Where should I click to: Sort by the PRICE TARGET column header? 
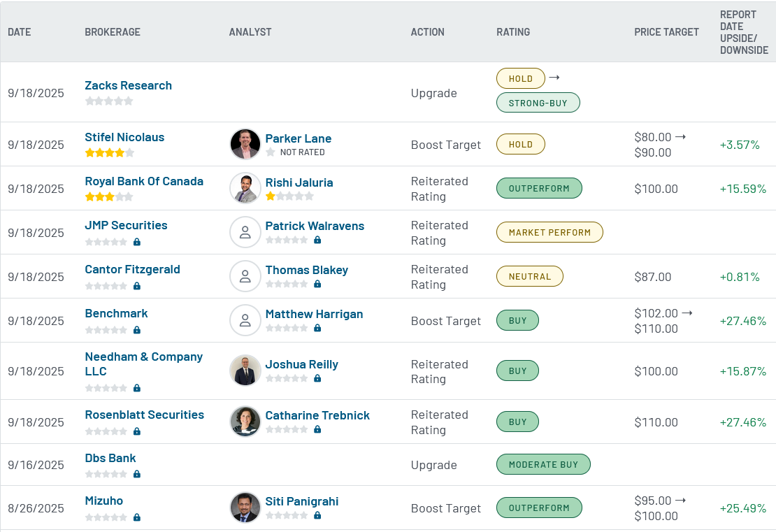666,32
